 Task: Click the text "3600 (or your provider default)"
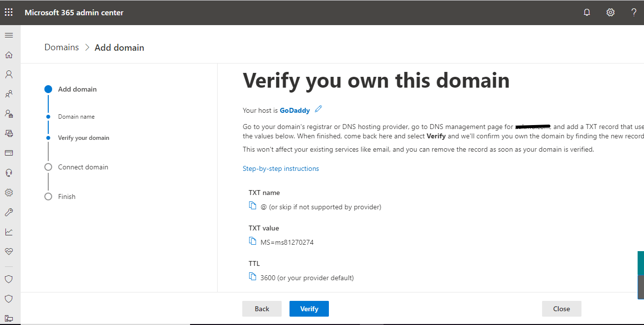coord(307,278)
